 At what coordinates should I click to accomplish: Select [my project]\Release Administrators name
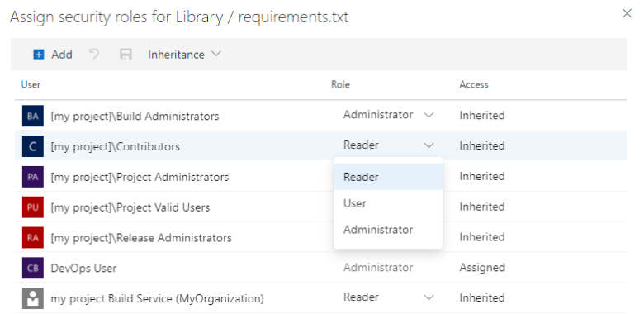pyautogui.click(x=141, y=238)
